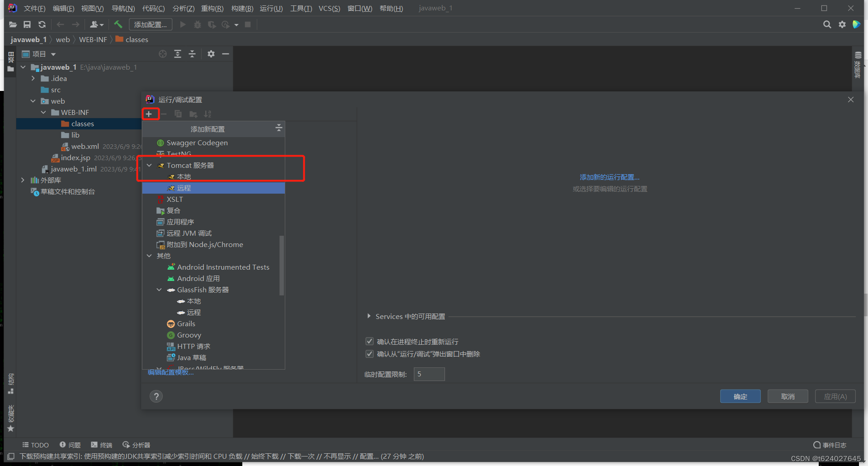Collapse the javaweb_1 project root node

23,67
